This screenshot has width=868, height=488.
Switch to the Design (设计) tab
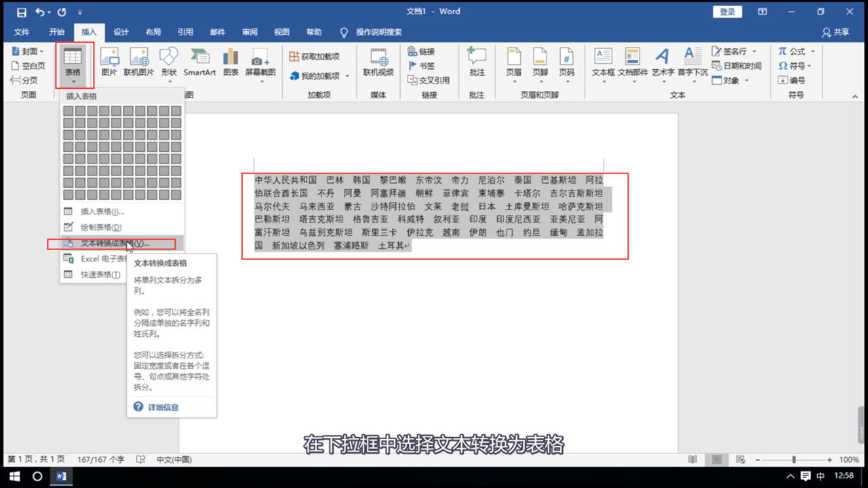coord(121,32)
